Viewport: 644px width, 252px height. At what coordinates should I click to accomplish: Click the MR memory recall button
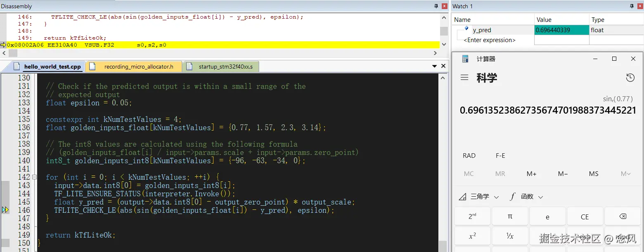pos(500,174)
